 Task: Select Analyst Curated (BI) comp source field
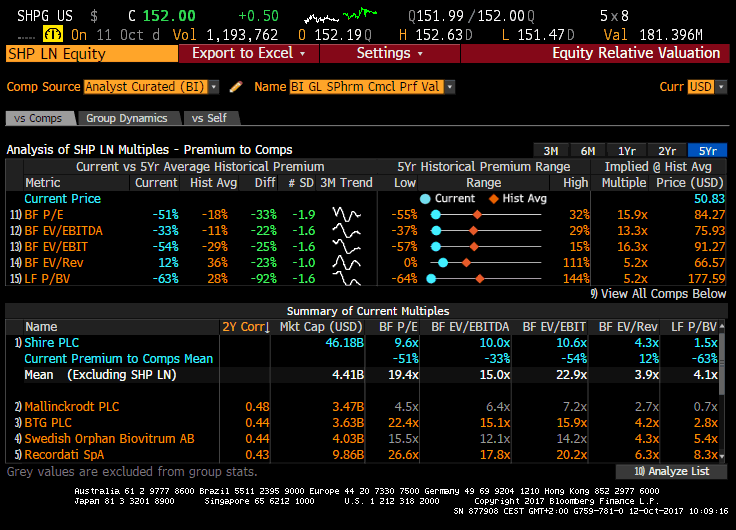coord(146,87)
